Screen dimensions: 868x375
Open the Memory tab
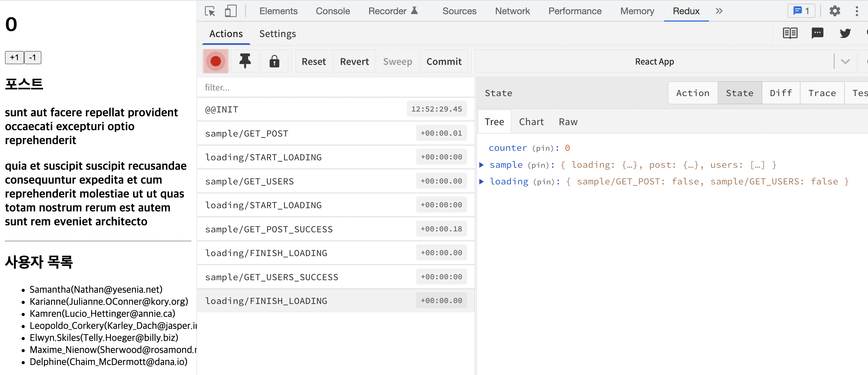pos(637,11)
